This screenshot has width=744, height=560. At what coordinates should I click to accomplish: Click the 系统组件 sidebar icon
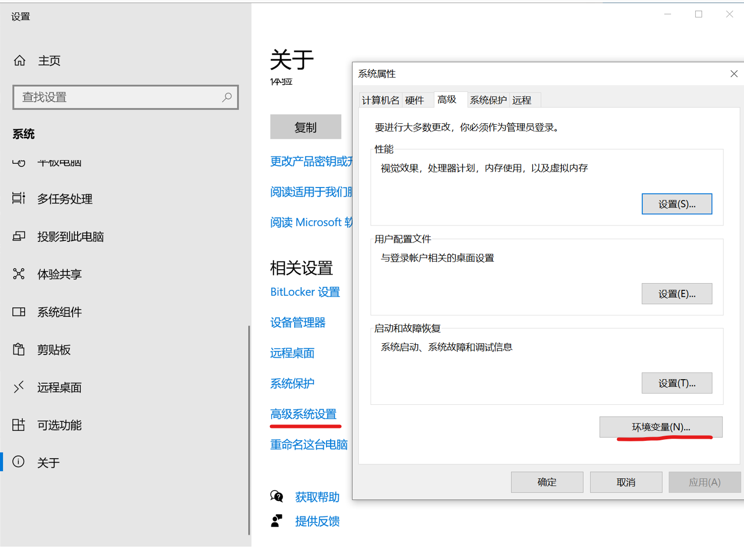pos(19,312)
